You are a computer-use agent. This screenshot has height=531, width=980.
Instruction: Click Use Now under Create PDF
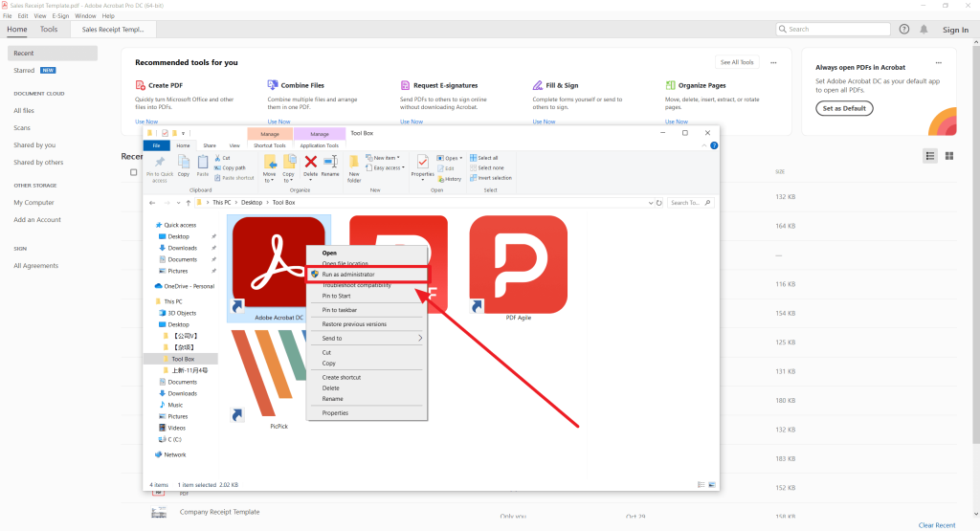146,122
